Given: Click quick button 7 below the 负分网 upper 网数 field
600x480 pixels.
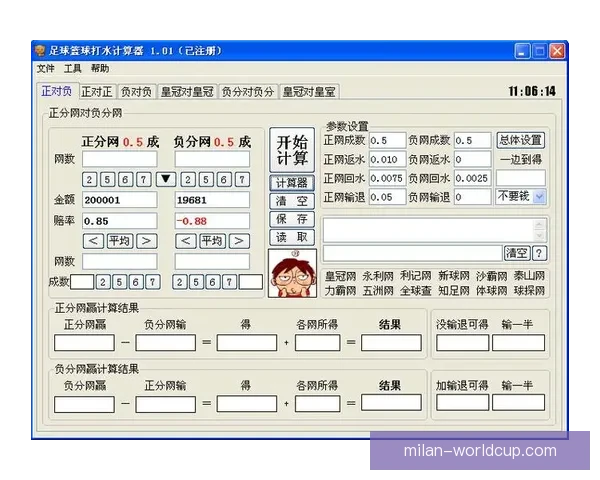Looking at the screenshot, I should click(x=242, y=180).
